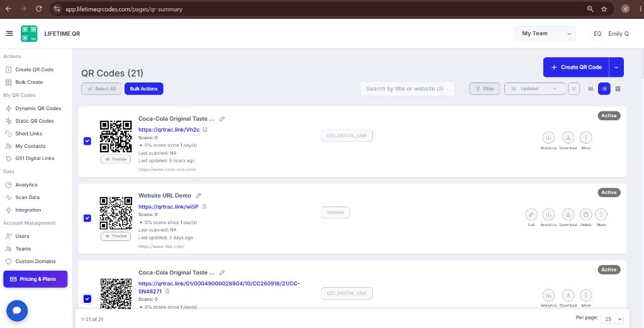The width and height of the screenshot is (644, 328).
Task: Click the Bulk Actions button
Action: coord(144,89)
